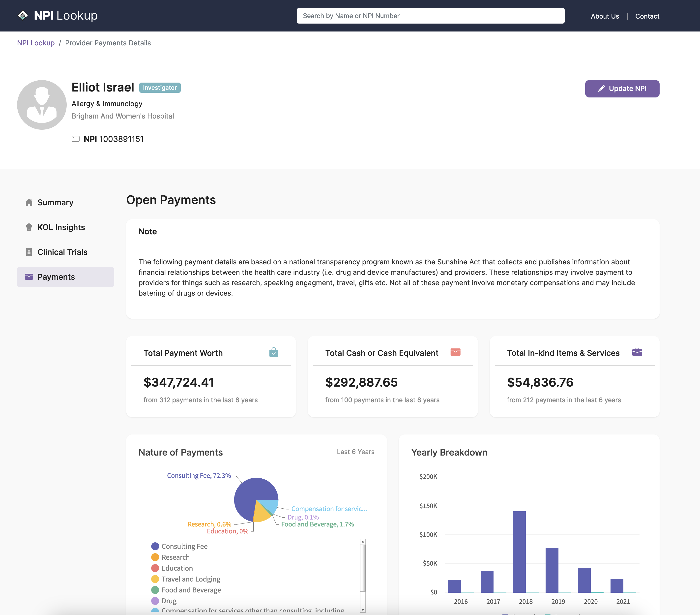Toggle the Travel and Lodging legend entry

pyautogui.click(x=191, y=579)
